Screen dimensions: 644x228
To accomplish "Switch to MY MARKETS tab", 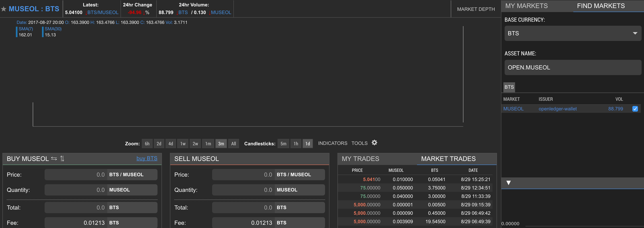I will pos(526,6).
